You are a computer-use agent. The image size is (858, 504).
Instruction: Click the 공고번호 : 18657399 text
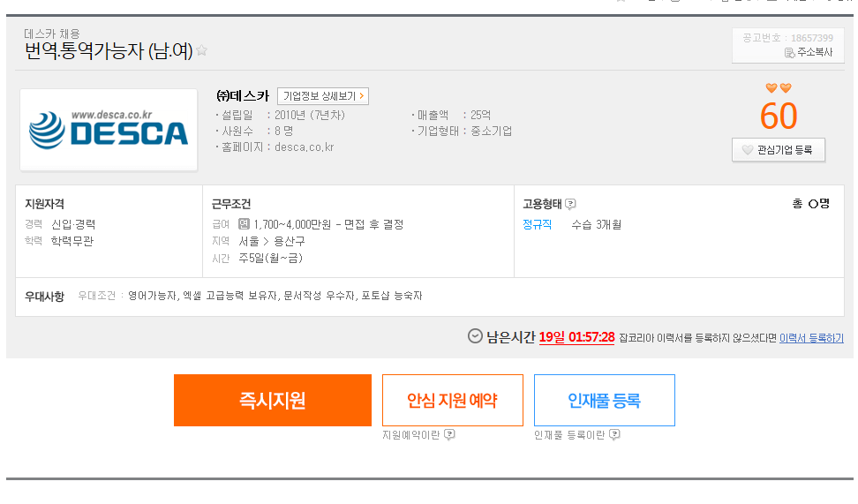[x=787, y=38]
